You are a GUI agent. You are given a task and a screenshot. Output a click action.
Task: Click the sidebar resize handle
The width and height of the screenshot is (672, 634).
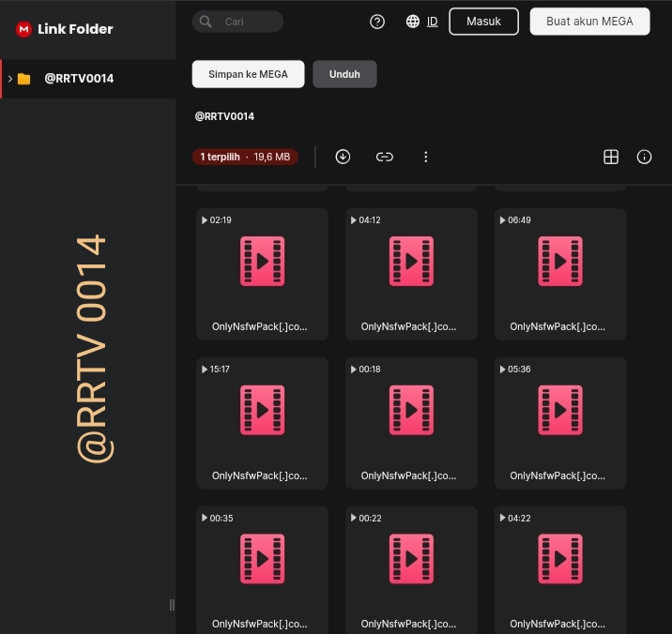[172, 605]
